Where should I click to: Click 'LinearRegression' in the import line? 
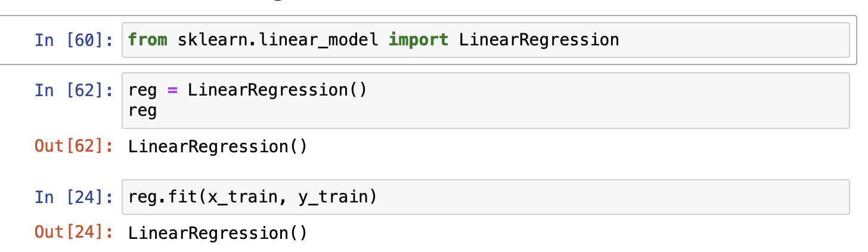point(539,40)
